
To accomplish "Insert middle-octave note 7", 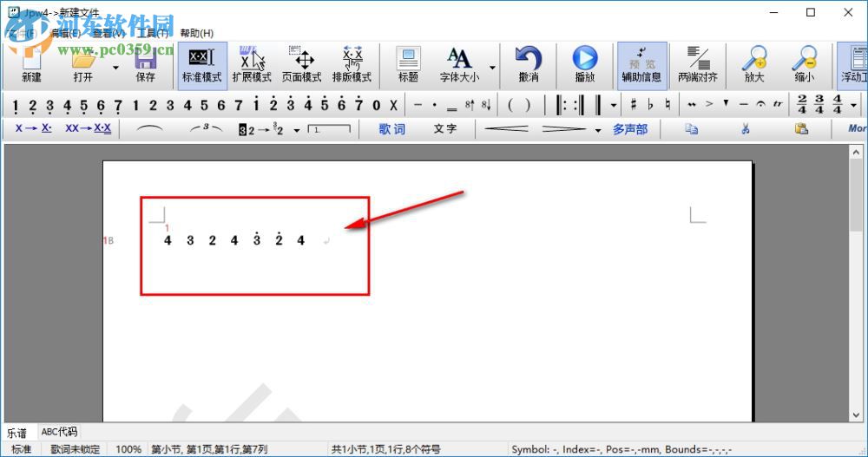I will tap(239, 105).
